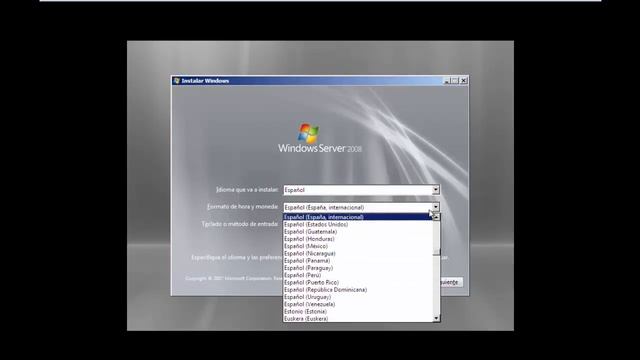Pick Español (Perú) entry

click(x=358, y=276)
